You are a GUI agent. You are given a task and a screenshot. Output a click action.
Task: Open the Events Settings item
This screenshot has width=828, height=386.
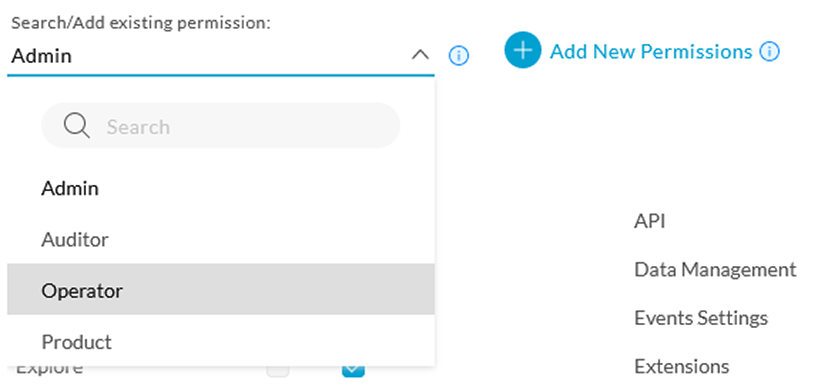(701, 318)
